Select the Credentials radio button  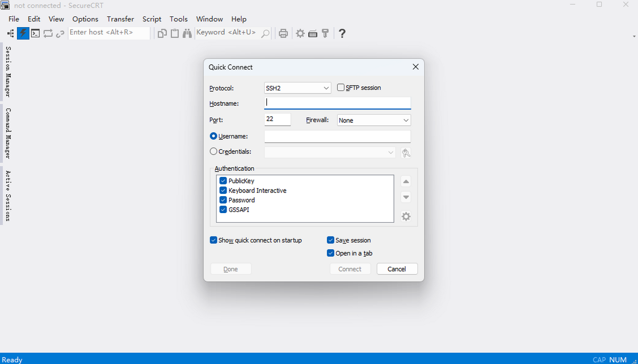point(214,151)
